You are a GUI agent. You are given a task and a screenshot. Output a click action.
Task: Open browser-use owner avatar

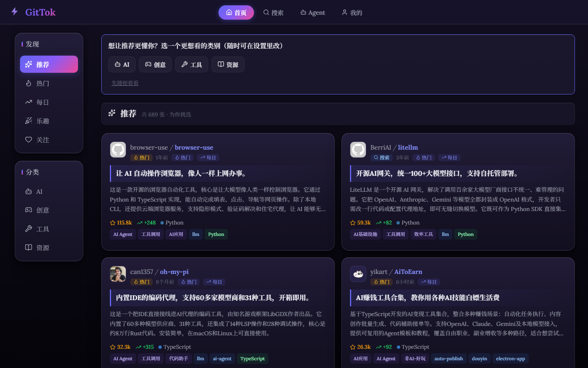click(x=118, y=150)
